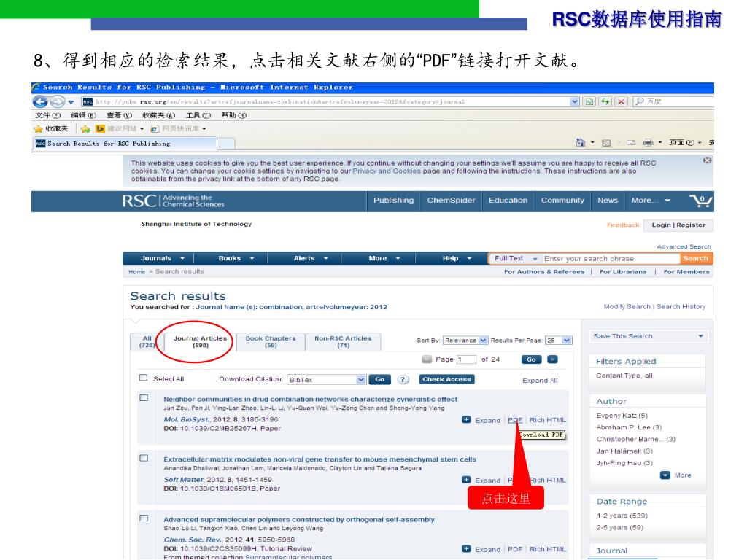Go to last page double-arrow button
The image size is (747, 560).
[x=553, y=359]
